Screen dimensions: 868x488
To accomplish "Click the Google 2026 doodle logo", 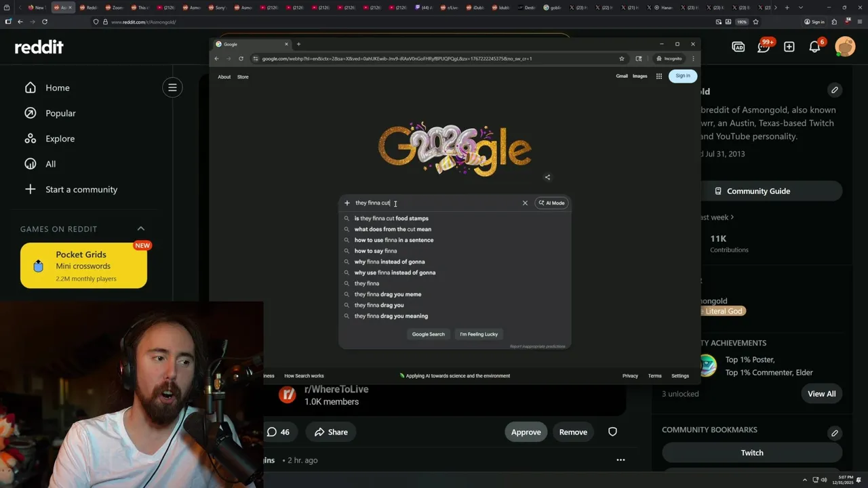I will click(454, 148).
